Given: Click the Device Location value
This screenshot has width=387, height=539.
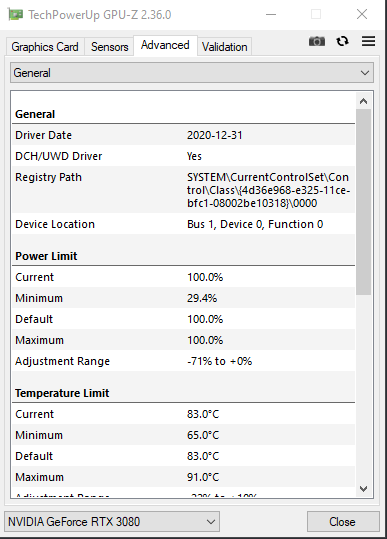Looking at the screenshot, I should [x=255, y=224].
